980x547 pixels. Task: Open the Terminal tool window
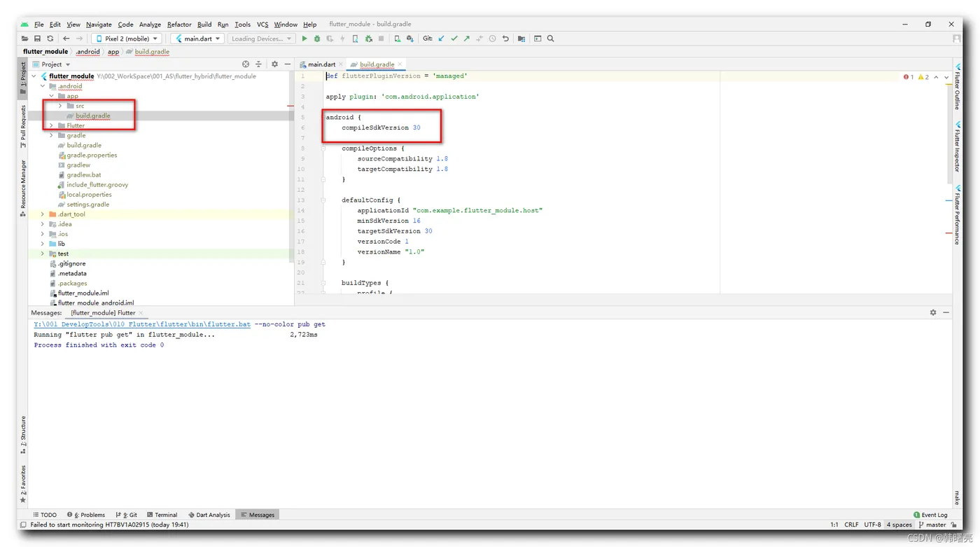pyautogui.click(x=162, y=515)
